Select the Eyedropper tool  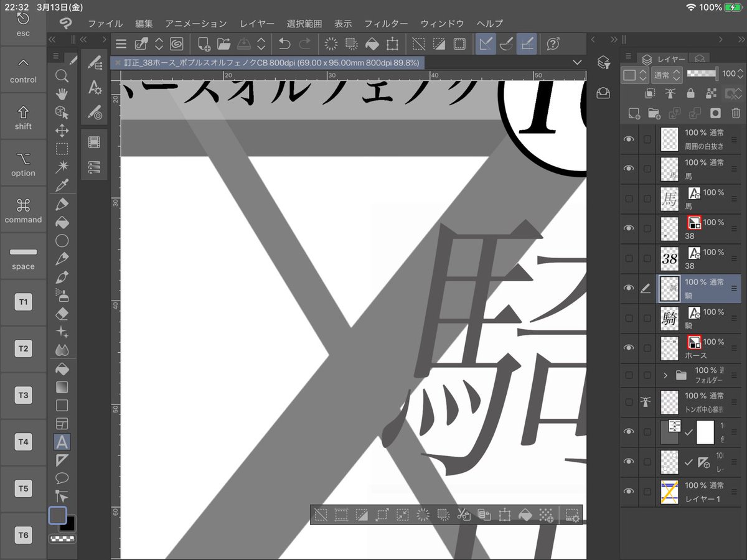62,185
